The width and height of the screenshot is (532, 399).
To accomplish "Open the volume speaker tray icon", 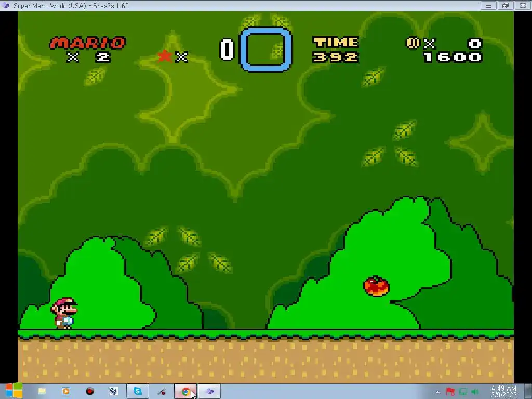I will pos(475,392).
